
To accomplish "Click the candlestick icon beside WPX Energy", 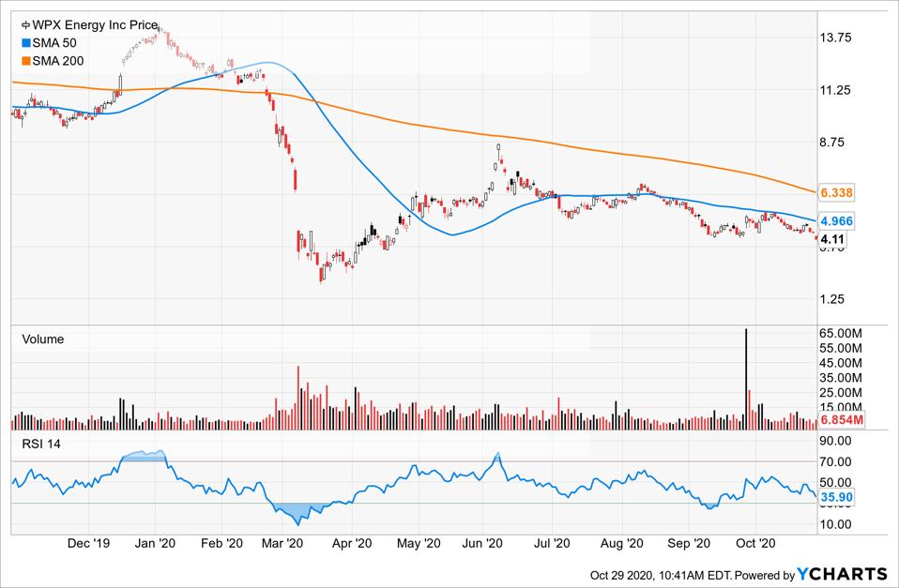I will 25,25.
